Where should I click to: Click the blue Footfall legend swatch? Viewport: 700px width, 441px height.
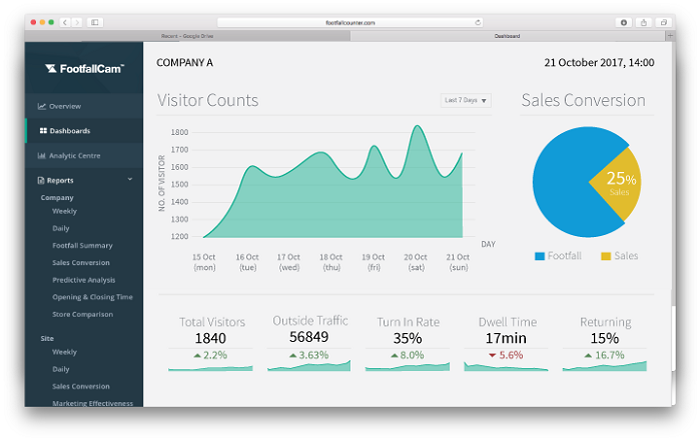pos(540,257)
